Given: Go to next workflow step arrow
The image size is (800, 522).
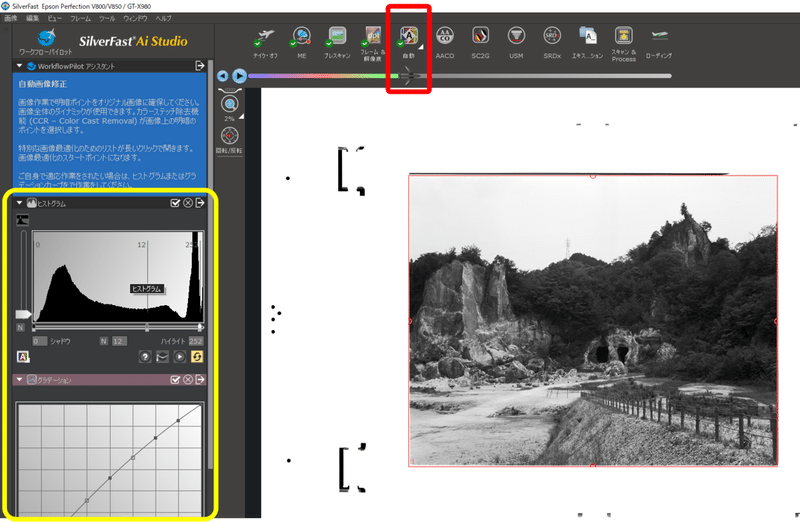Looking at the screenshot, I should pyautogui.click(x=239, y=76).
